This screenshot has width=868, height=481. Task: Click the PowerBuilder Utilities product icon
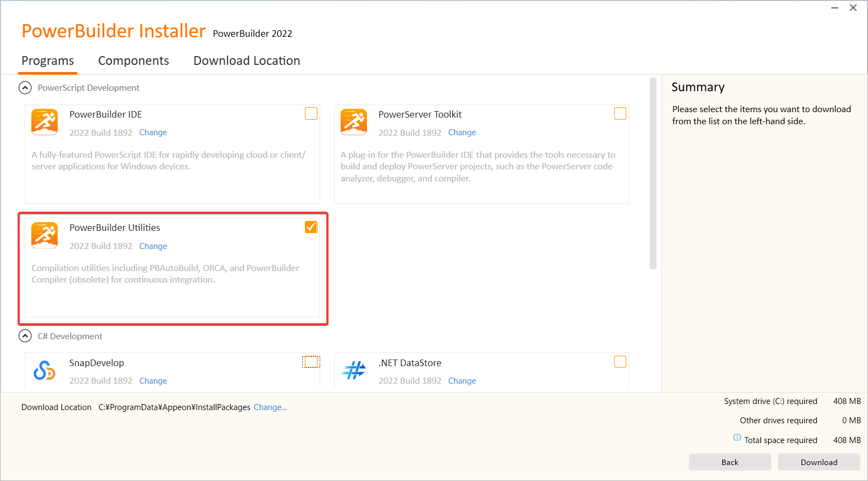pyautogui.click(x=44, y=235)
